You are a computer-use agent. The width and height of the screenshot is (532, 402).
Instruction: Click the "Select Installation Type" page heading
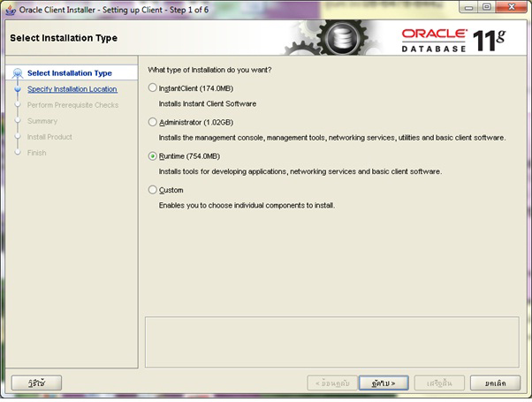[64, 38]
